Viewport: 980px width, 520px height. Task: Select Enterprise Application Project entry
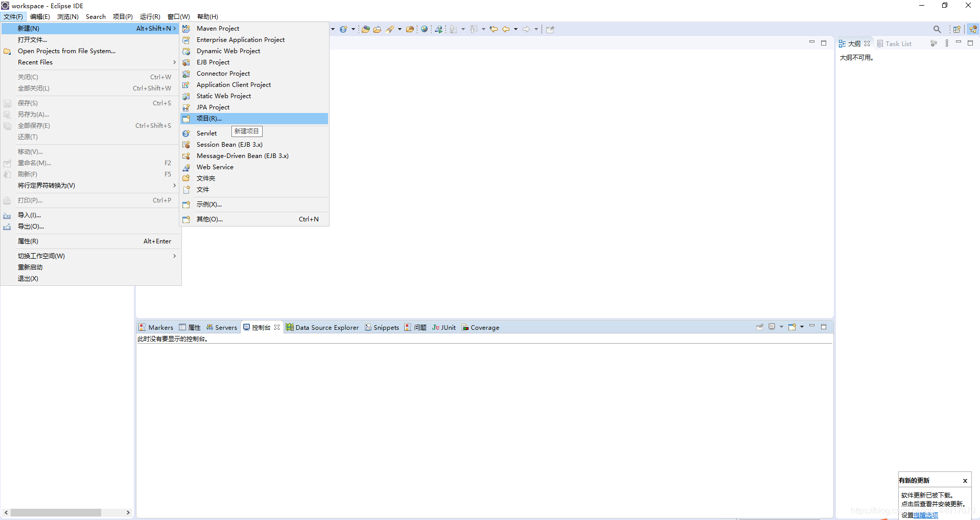254,40
